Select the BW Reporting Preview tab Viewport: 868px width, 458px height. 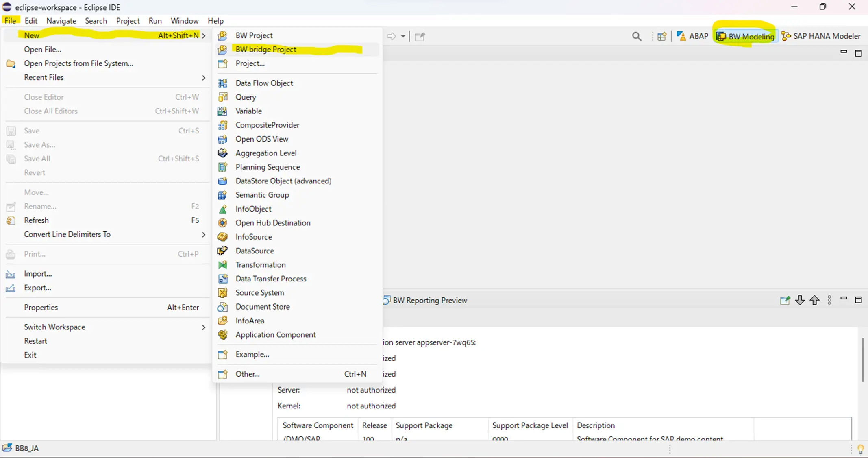(x=425, y=300)
